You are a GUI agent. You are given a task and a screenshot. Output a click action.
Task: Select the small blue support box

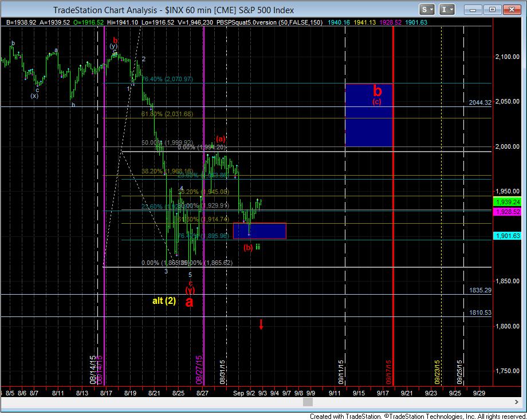(259, 231)
